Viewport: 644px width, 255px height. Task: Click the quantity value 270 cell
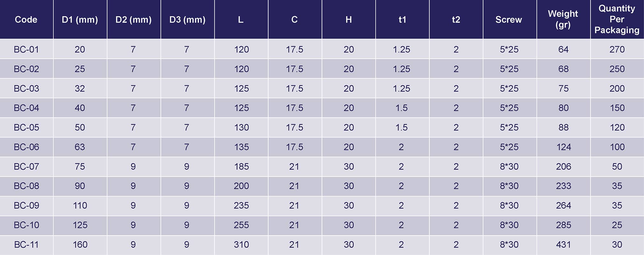pyautogui.click(x=617, y=49)
